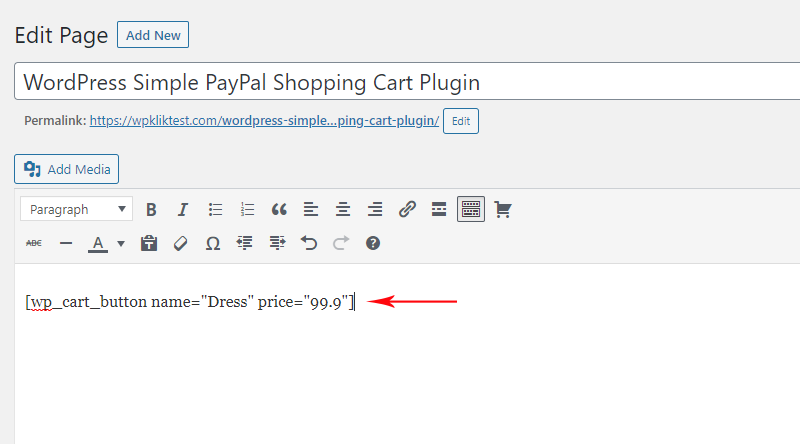Edit the permalink
The width and height of the screenshot is (800, 444).
(461, 121)
